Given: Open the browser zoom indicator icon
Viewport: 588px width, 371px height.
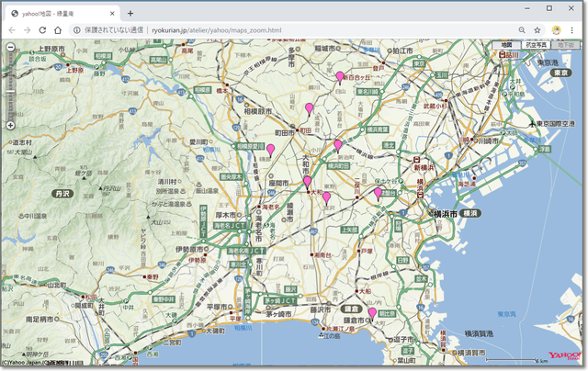Looking at the screenshot, I should (x=522, y=30).
